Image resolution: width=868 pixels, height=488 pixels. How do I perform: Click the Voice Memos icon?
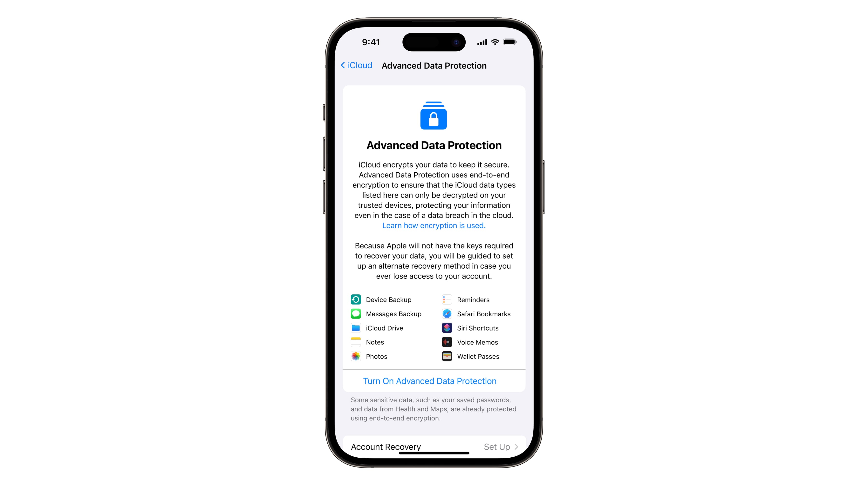[x=447, y=342]
